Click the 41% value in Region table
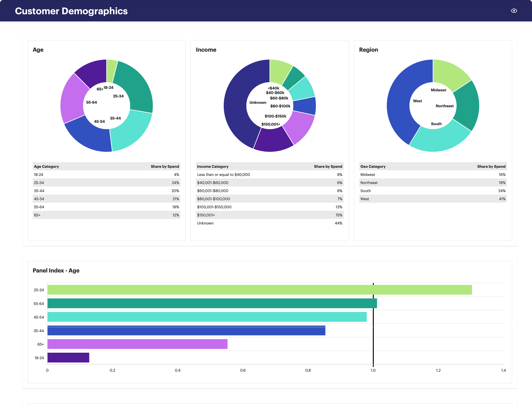 pos(502,199)
